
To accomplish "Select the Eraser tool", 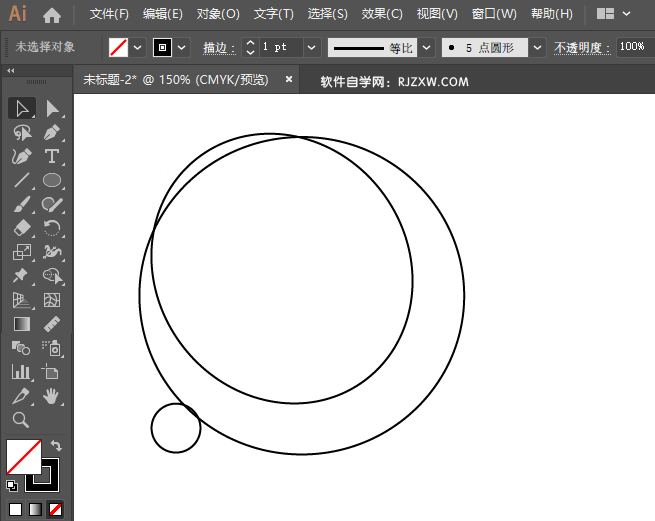I will [22, 229].
